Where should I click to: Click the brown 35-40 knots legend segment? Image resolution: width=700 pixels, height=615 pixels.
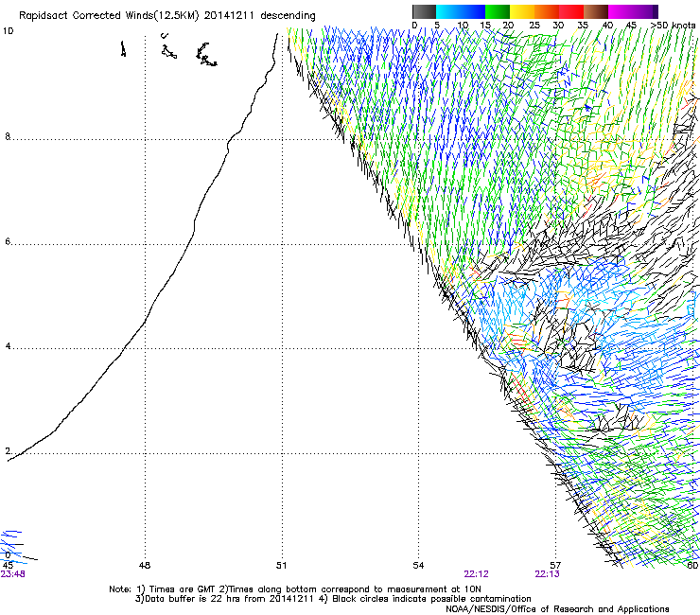click(596, 11)
